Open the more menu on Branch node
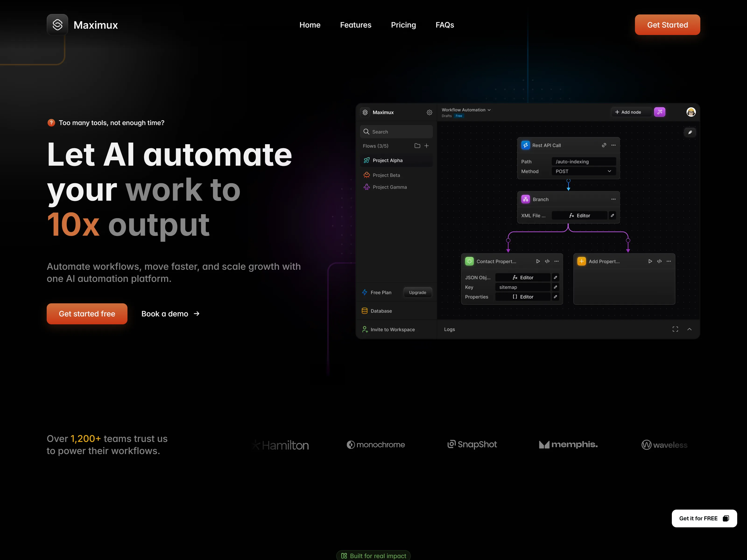Viewport: 747px width, 560px height. (613, 199)
